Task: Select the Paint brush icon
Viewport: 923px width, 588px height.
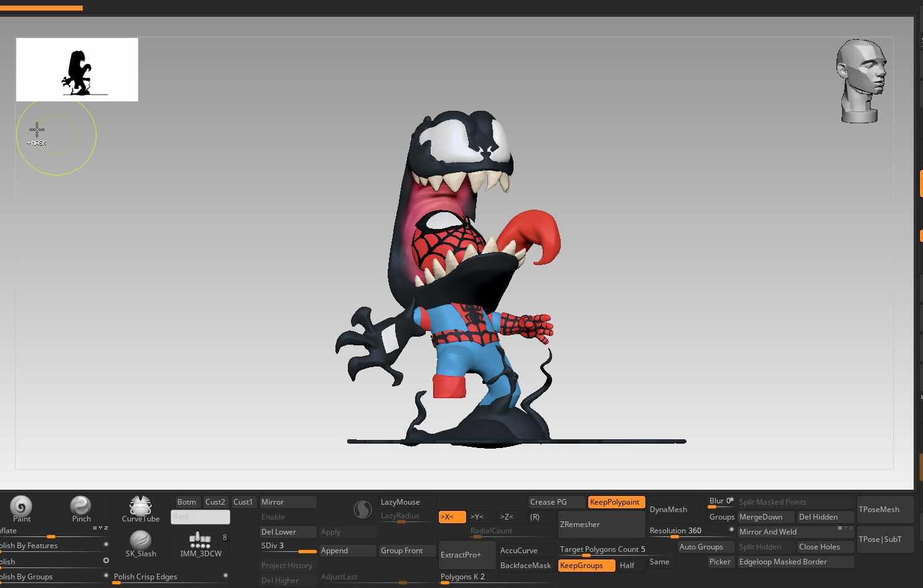Action: coord(21,507)
